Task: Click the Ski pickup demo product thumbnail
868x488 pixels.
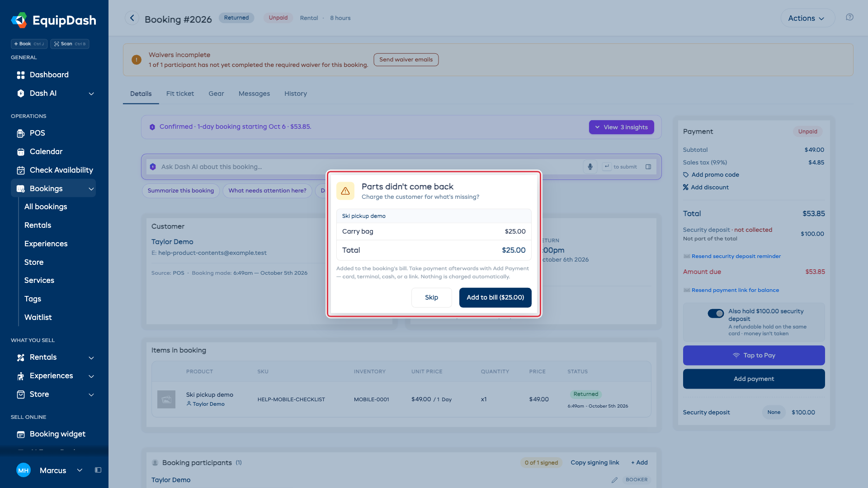Action: [166, 399]
